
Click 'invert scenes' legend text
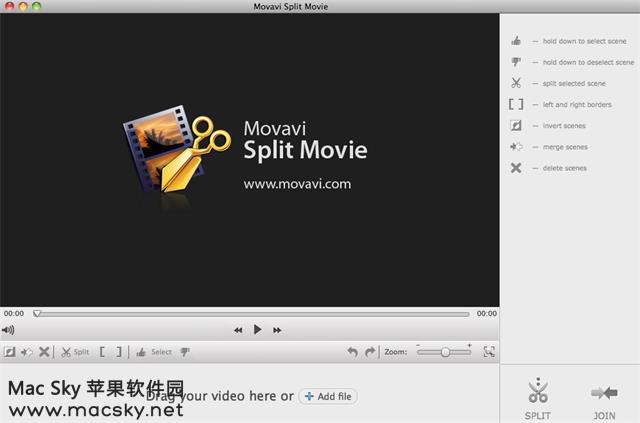(x=564, y=126)
